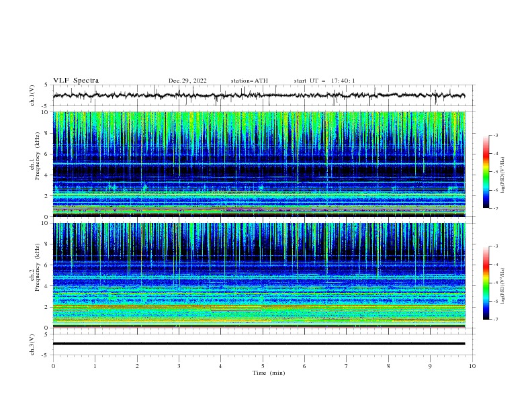Click the "5" tick on the ch.1(V) axis
The width and height of the screenshot is (532, 411).
coord(47,85)
